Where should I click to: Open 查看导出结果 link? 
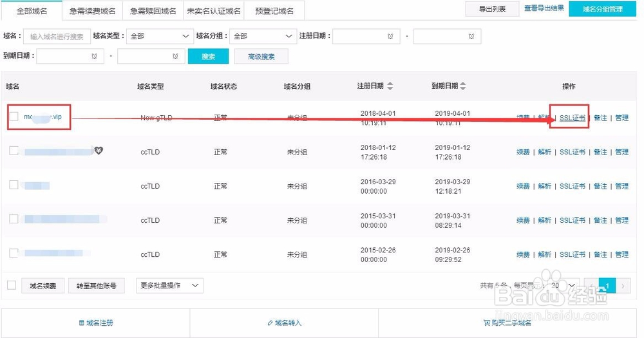point(544,8)
